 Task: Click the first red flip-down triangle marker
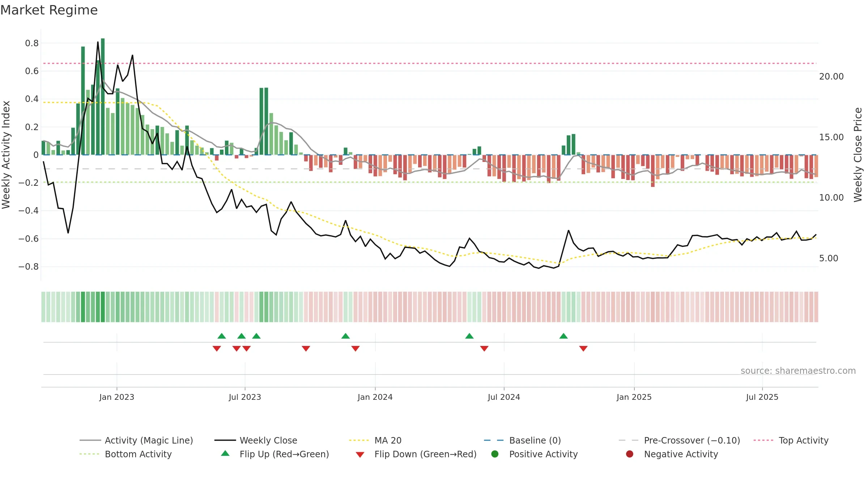pyautogui.click(x=217, y=348)
